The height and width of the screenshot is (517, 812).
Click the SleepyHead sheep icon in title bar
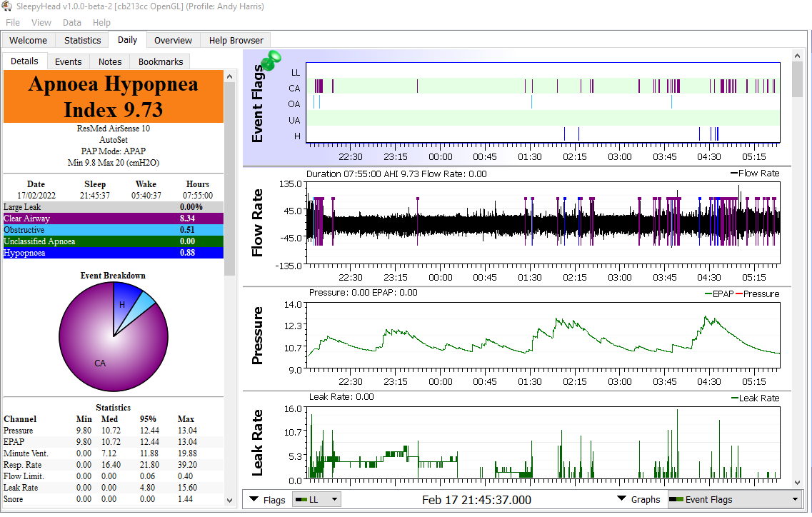[x=7, y=6]
